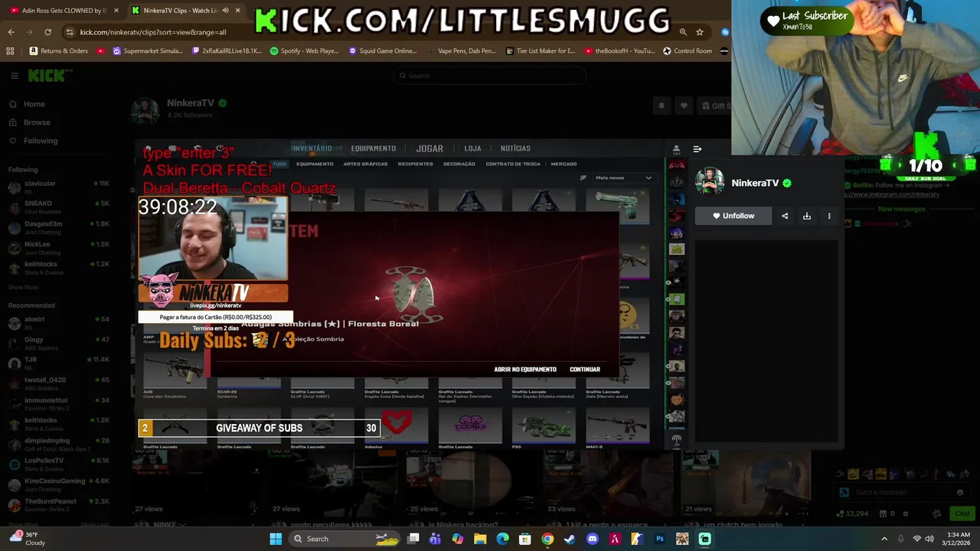
Task: Open Control Room bookmark
Action: tap(688, 51)
